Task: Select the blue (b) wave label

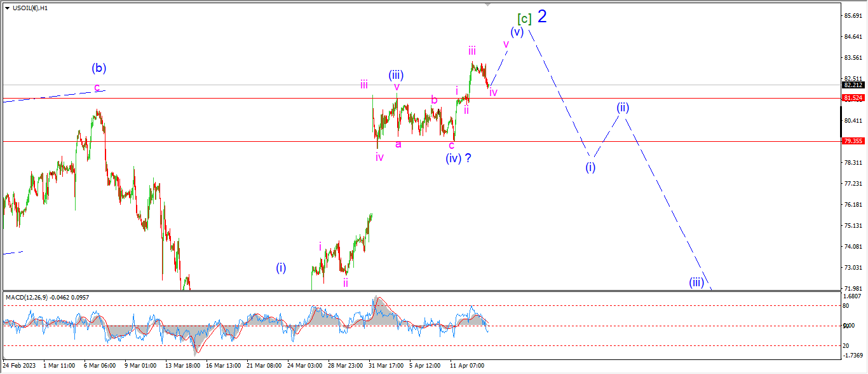Action: click(x=98, y=67)
